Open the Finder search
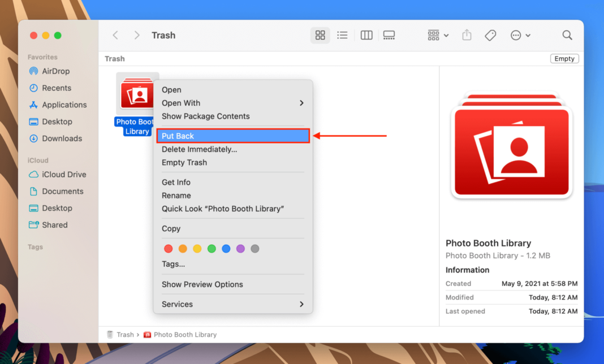This screenshot has height=364, width=604. pos(567,35)
